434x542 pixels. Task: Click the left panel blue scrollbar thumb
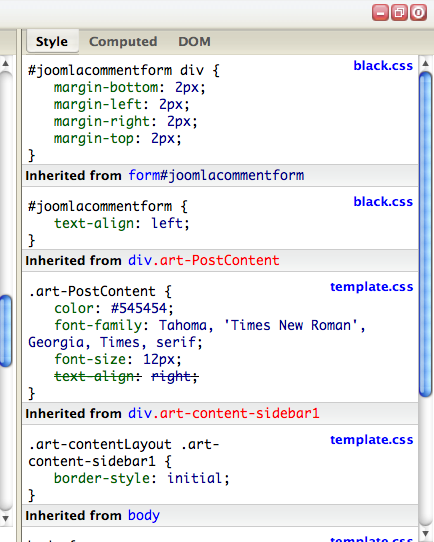(6, 331)
